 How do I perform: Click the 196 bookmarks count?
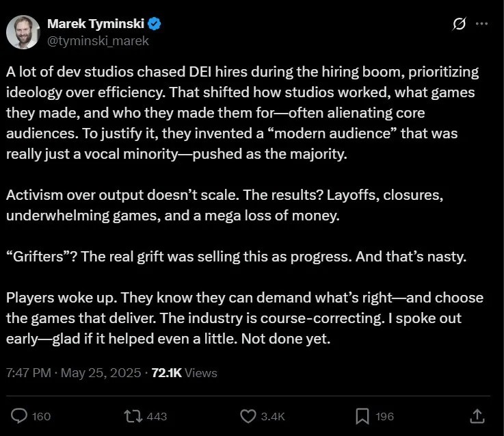click(385, 416)
